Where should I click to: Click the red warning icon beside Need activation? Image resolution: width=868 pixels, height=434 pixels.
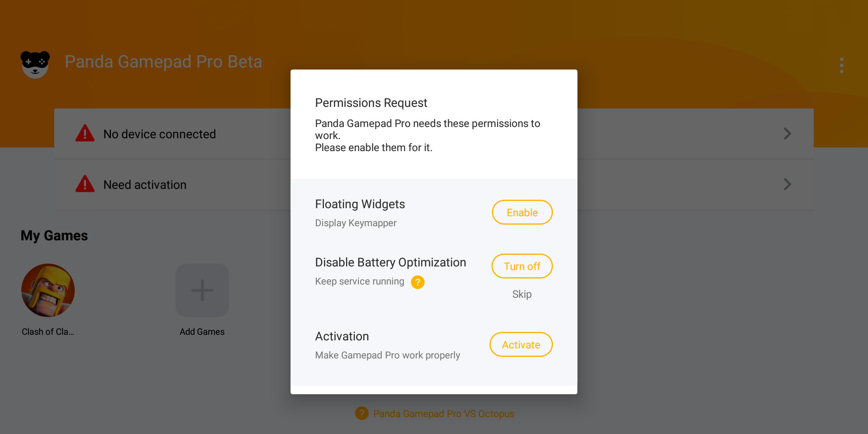click(x=85, y=184)
